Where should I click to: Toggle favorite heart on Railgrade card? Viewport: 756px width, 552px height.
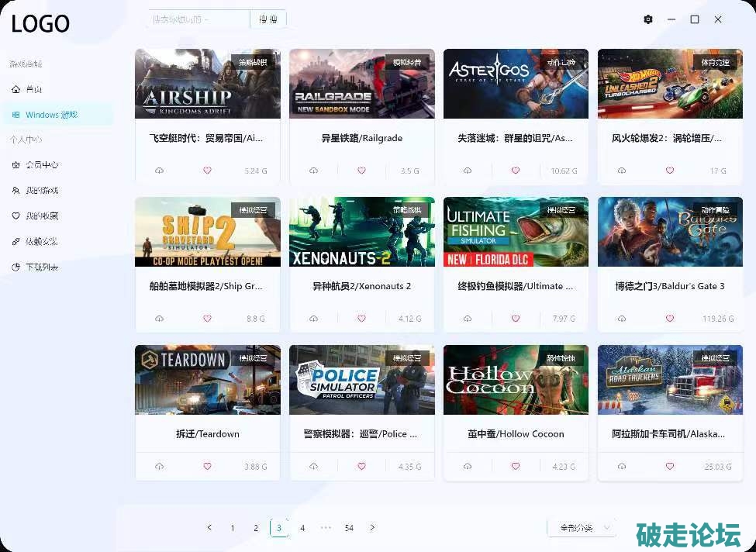point(361,171)
